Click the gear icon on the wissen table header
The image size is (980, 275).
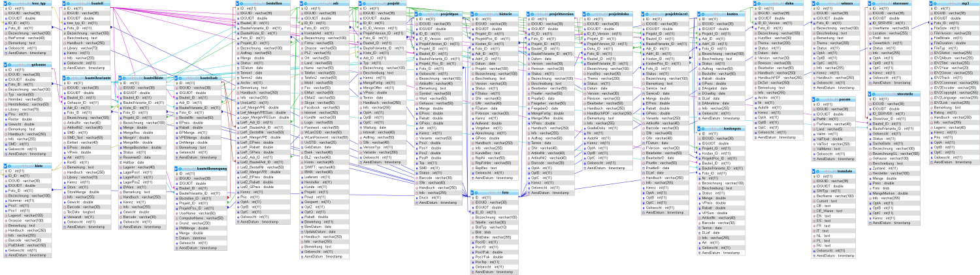[x=819, y=3]
